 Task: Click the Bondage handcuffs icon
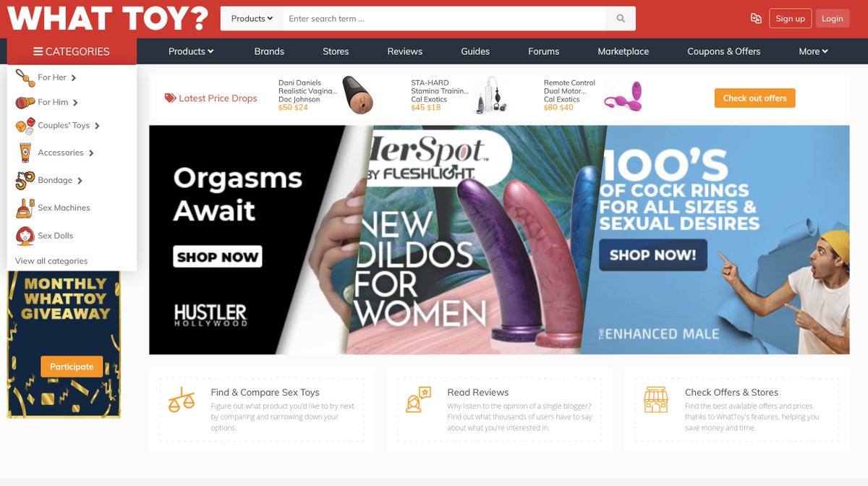[25, 180]
